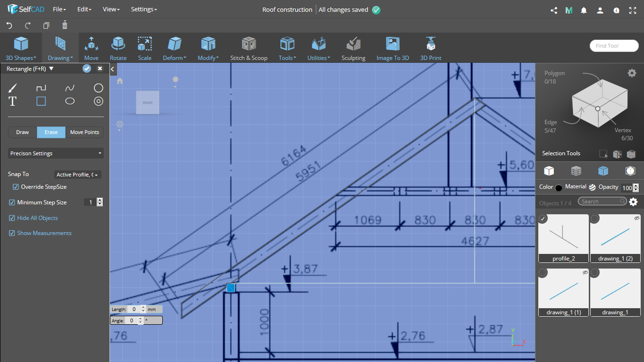Open the info help icon
This screenshot has width=644, height=362.
click(x=616, y=10)
